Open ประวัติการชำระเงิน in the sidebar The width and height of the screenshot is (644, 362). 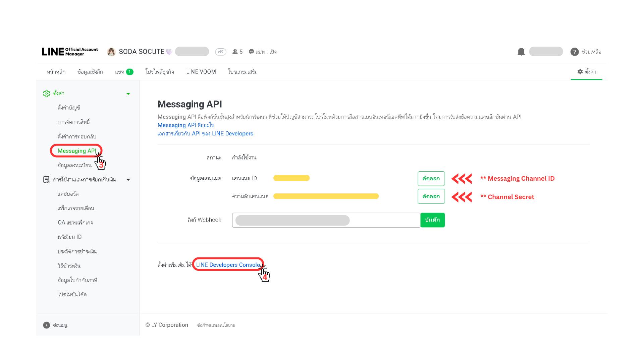[77, 251]
